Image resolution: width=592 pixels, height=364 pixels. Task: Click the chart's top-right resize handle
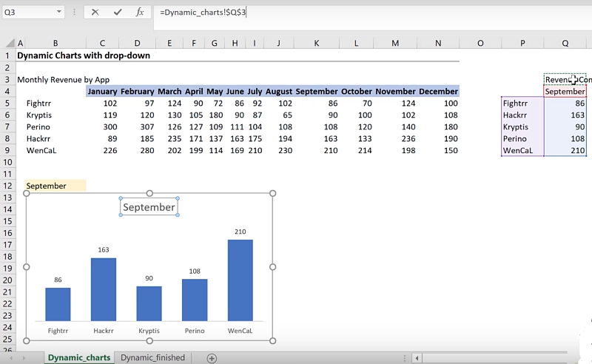[272, 194]
